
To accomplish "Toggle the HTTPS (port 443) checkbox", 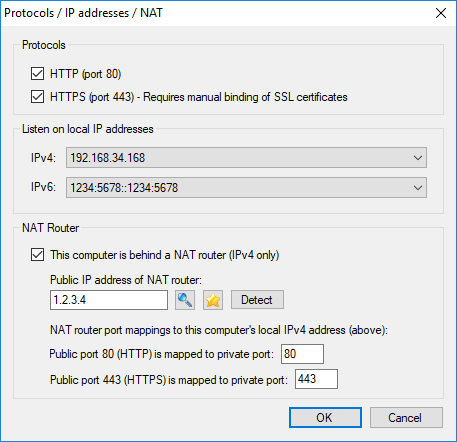I will [37, 97].
